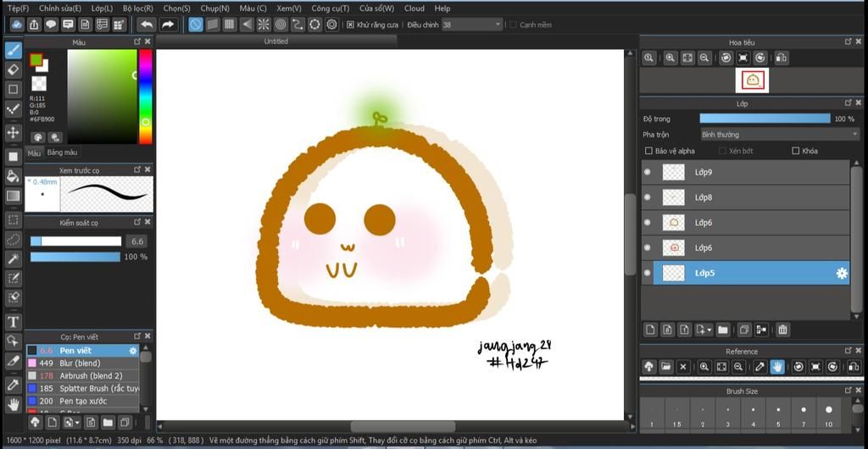Open the Pha trộn blend mode dropdown

coord(780,135)
